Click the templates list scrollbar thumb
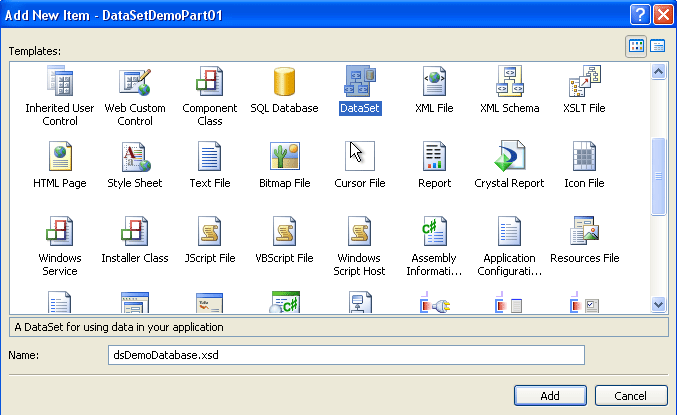 [658, 176]
